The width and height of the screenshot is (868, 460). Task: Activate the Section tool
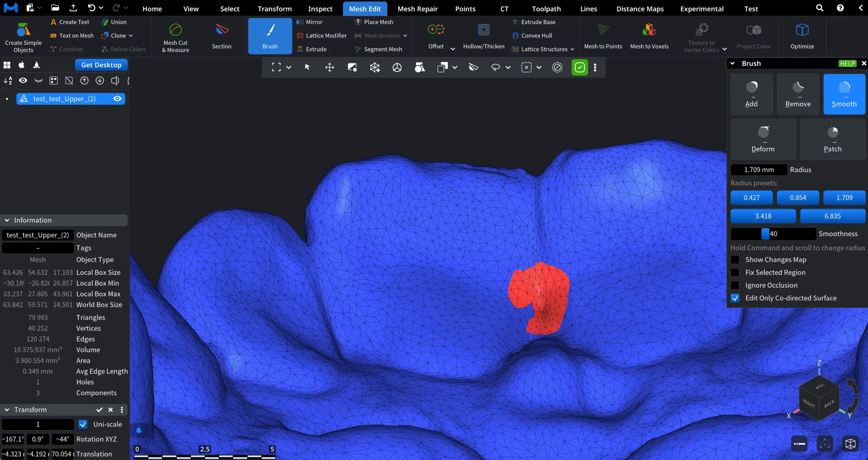[221, 37]
